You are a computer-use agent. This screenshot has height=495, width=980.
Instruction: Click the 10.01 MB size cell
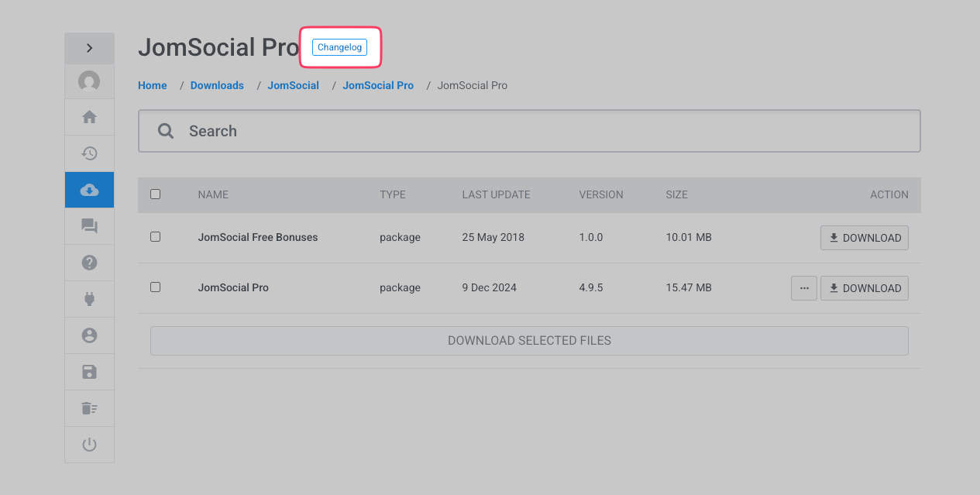pos(689,237)
